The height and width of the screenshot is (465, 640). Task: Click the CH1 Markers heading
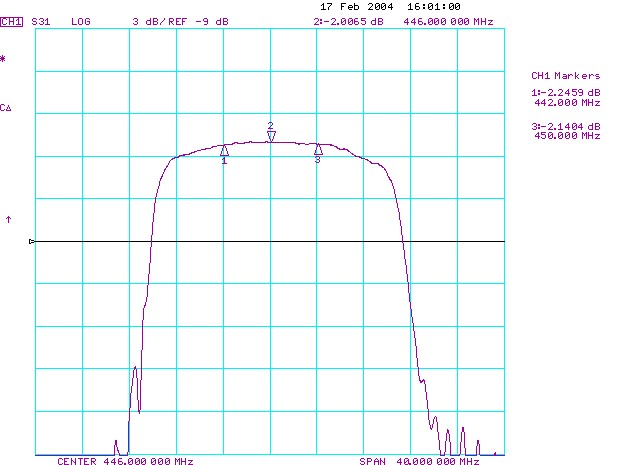[566, 76]
